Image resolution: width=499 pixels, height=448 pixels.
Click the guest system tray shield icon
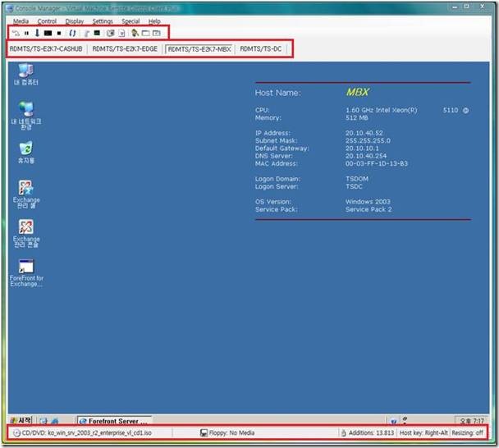tap(394, 421)
